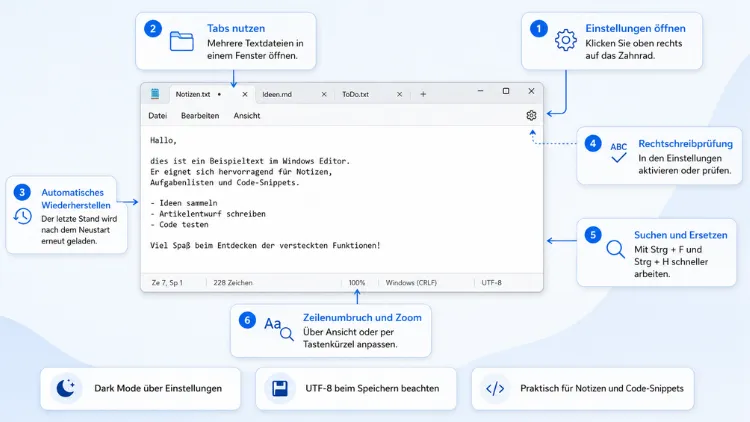Close the ToDo.txt tab

click(399, 94)
